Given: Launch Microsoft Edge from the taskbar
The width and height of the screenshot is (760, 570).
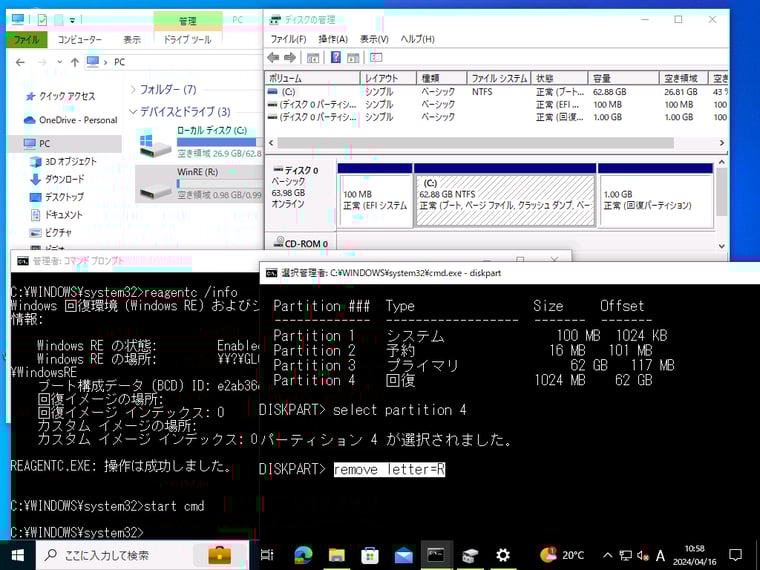Looking at the screenshot, I should tap(303, 555).
